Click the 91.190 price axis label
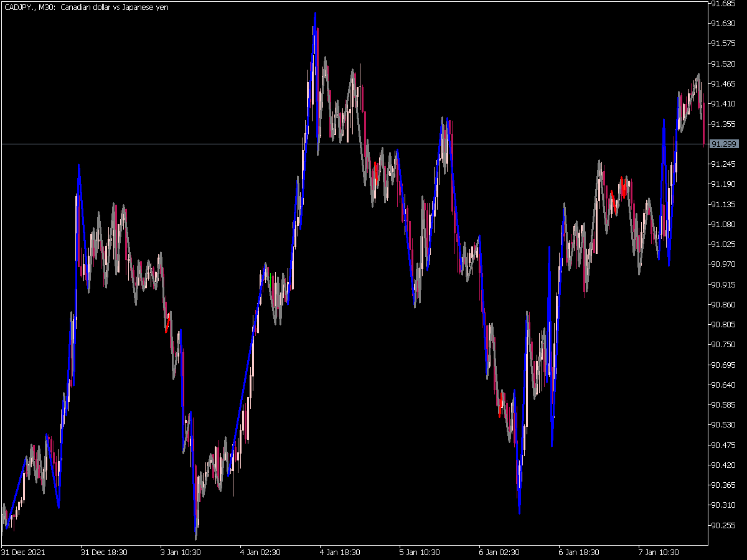This screenshot has height=560, width=747. pyautogui.click(x=722, y=184)
